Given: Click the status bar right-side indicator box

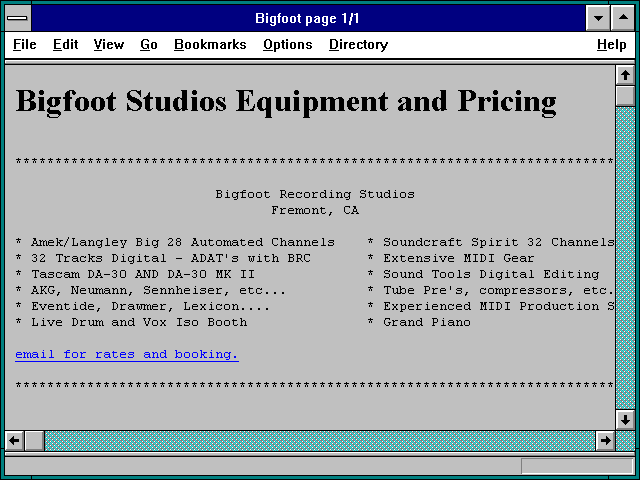Looking at the screenshot, I should tap(577, 466).
